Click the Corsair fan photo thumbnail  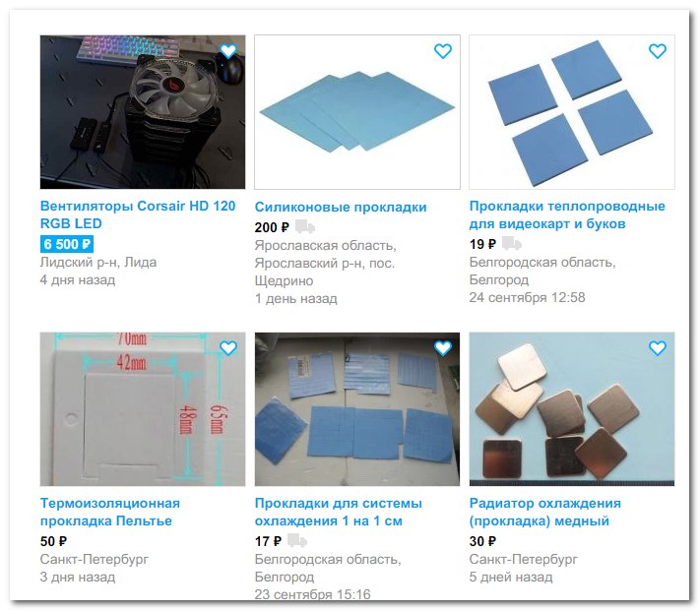point(143,112)
